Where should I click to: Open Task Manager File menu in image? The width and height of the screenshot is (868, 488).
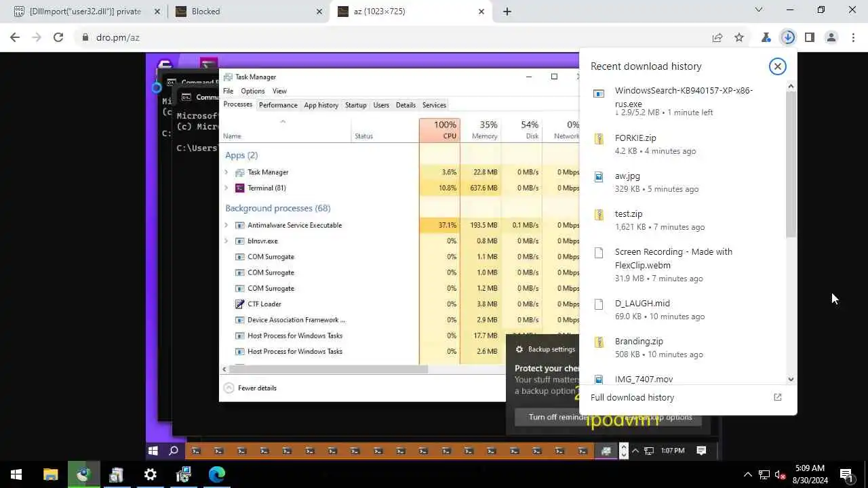tap(228, 91)
